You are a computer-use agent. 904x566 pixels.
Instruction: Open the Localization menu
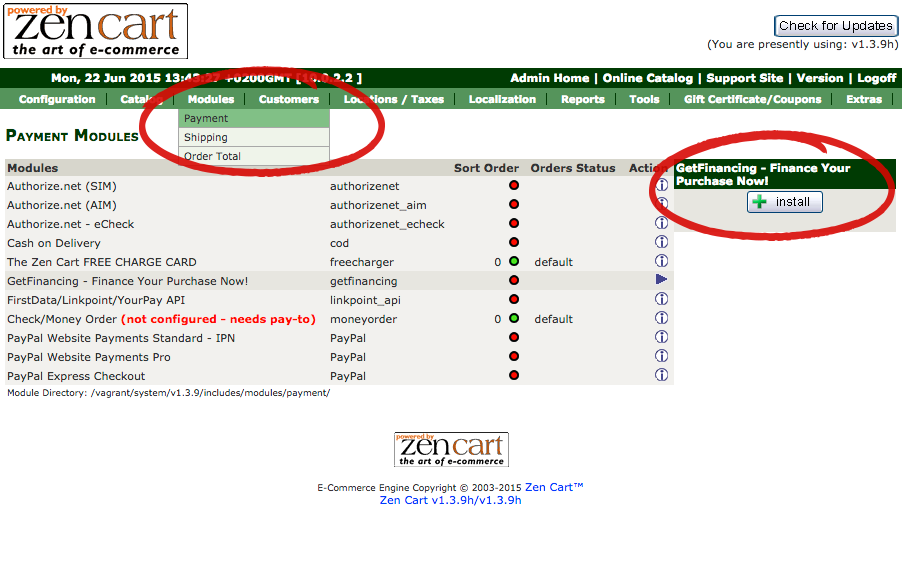point(502,99)
